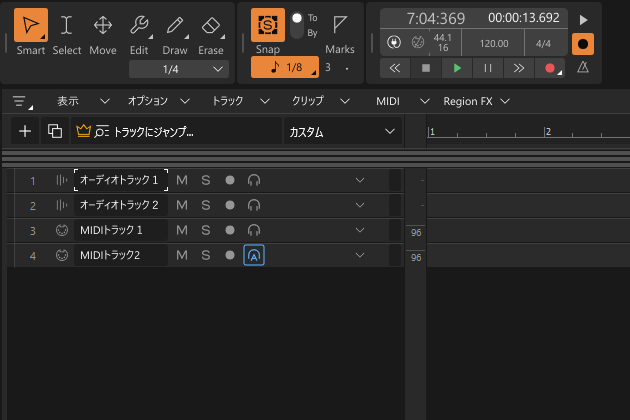
Task: Toggle the metronome icon in transport
Action: 583,68
